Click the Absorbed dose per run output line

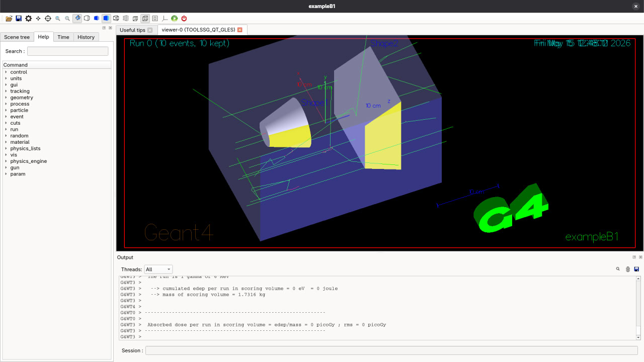pyautogui.click(x=267, y=325)
